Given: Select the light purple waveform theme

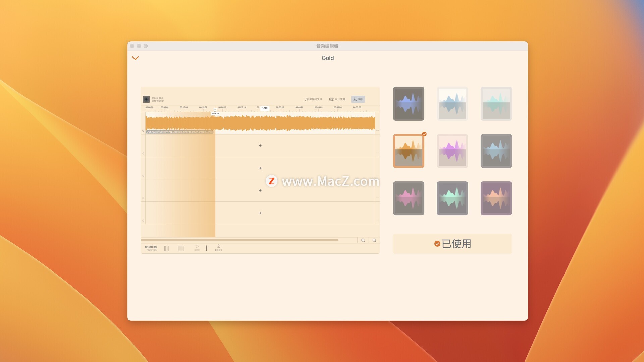Looking at the screenshot, I should click(x=452, y=151).
